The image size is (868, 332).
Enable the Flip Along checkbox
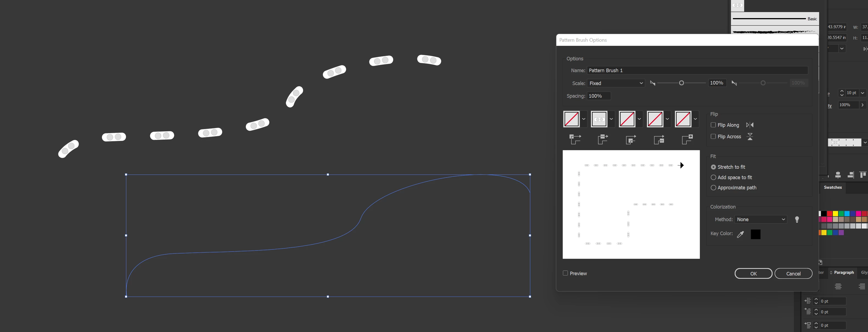point(713,125)
